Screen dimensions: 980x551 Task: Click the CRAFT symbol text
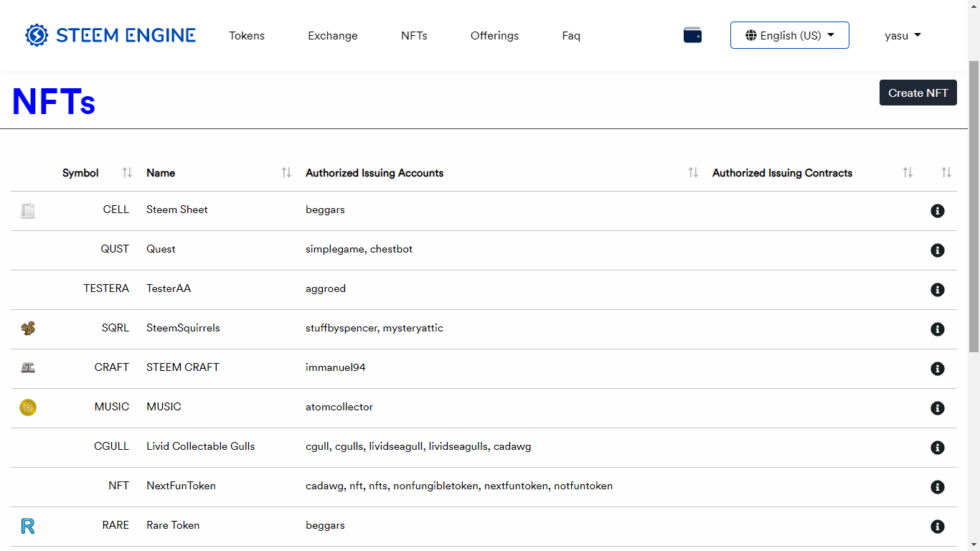click(112, 367)
